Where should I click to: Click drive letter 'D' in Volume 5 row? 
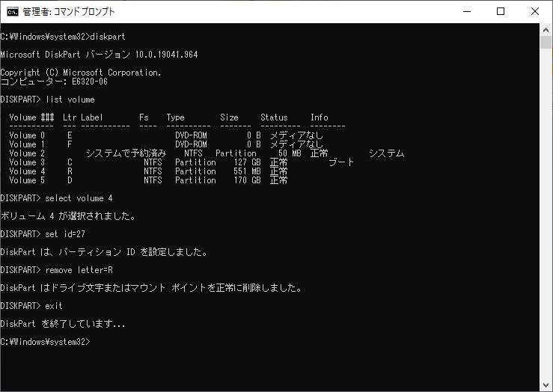click(70, 180)
